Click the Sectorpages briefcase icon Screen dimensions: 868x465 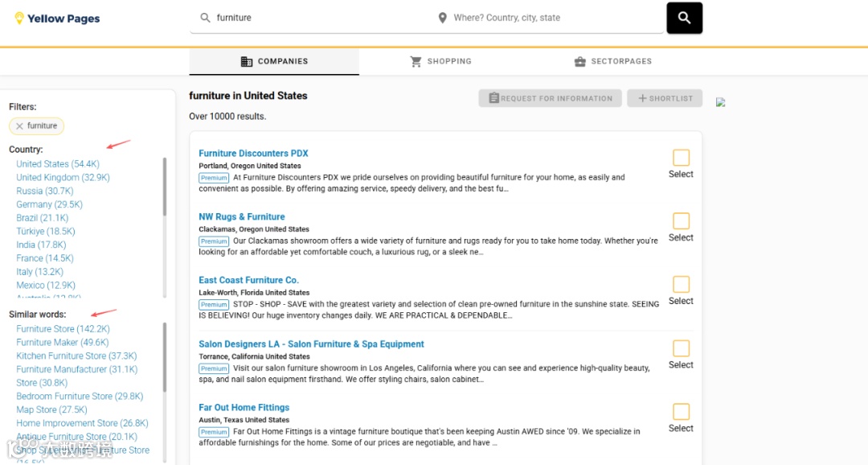pos(579,61)
